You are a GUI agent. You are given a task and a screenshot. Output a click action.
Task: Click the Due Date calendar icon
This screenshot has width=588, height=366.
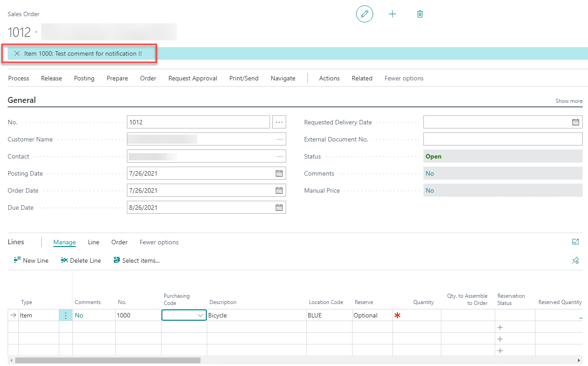point(279,207)
